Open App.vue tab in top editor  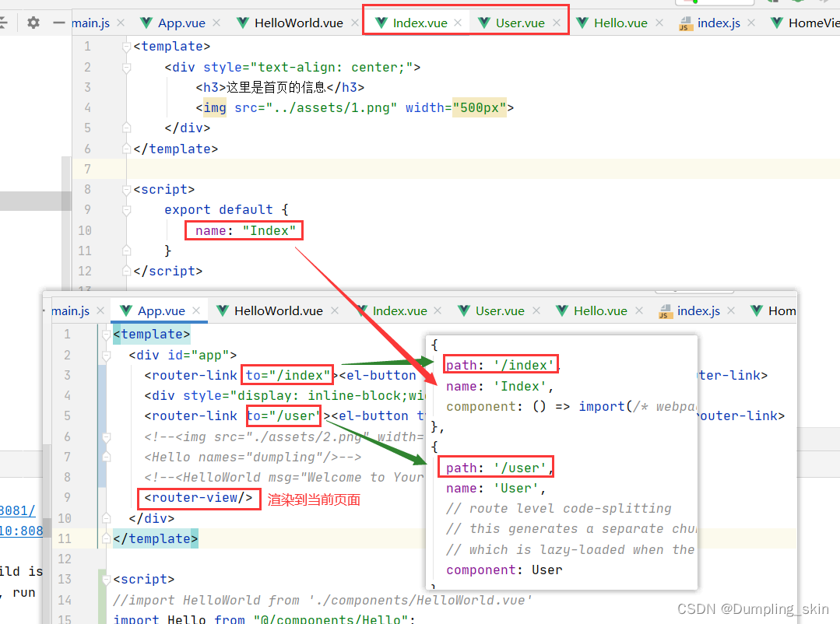coord(181,23)
